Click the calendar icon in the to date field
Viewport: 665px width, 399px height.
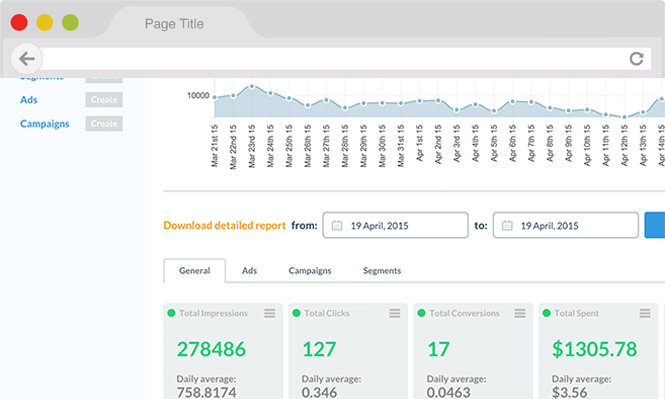507,225
